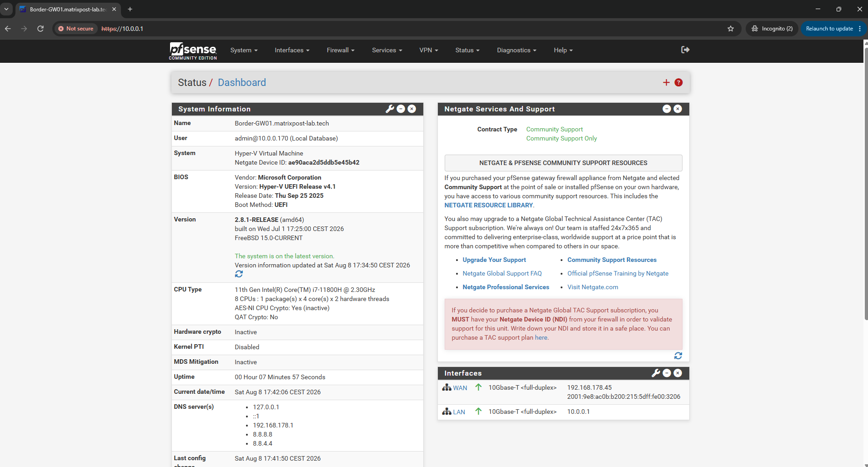Click the 2.8.1-RELEASE version text
This screenshot has height=467, width=868.
point(256,220)
